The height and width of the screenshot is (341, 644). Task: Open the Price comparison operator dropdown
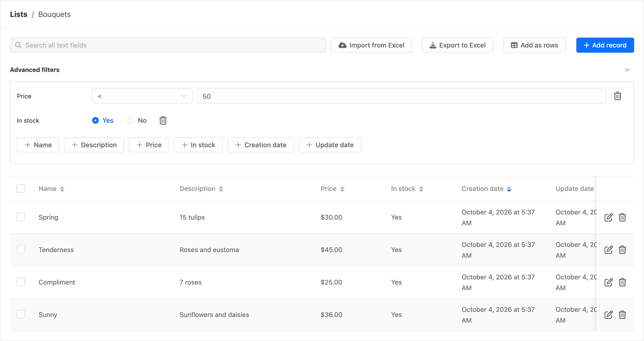(142, 96)
